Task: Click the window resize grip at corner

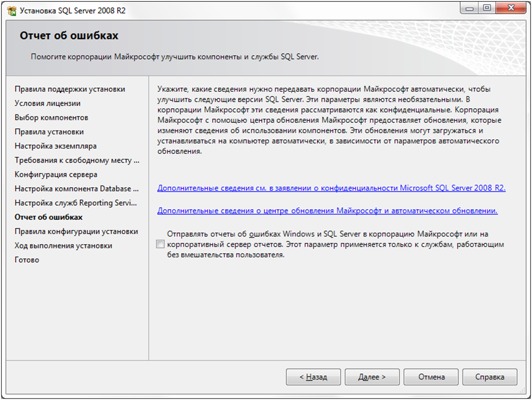Action: pyautogui.click(x=523, y=391)
